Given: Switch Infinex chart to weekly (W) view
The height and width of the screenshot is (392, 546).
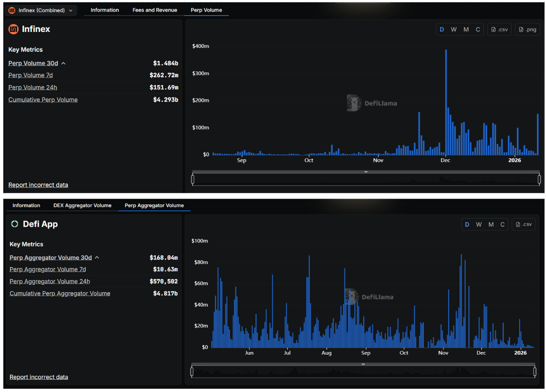Looking at the screenshot, I should coord(454,29).
